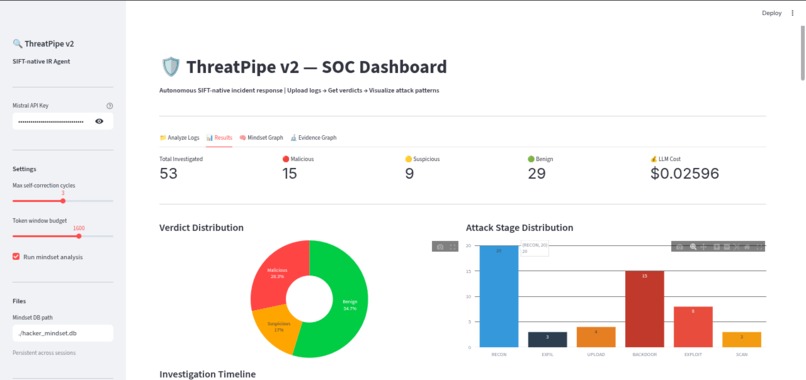This screenshot has height=380, width=806.
Task: Click the EXPLOIT bar in the chart
Action: 693,327
